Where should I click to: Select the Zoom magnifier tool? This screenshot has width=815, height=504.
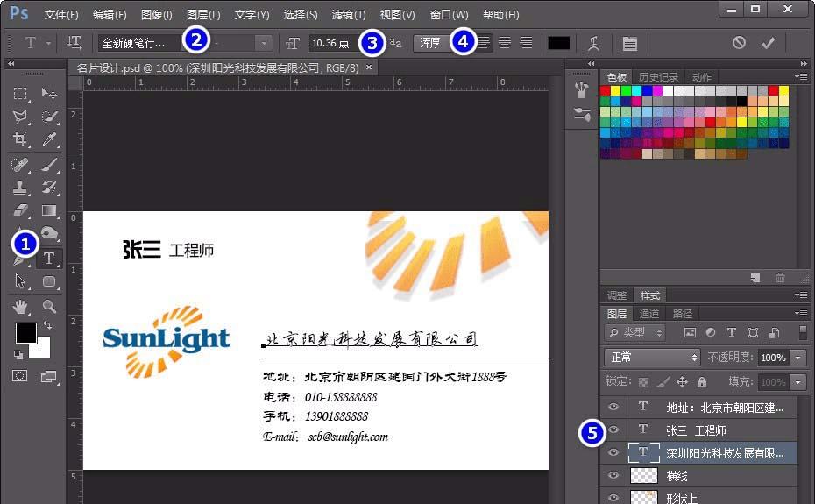49,307
